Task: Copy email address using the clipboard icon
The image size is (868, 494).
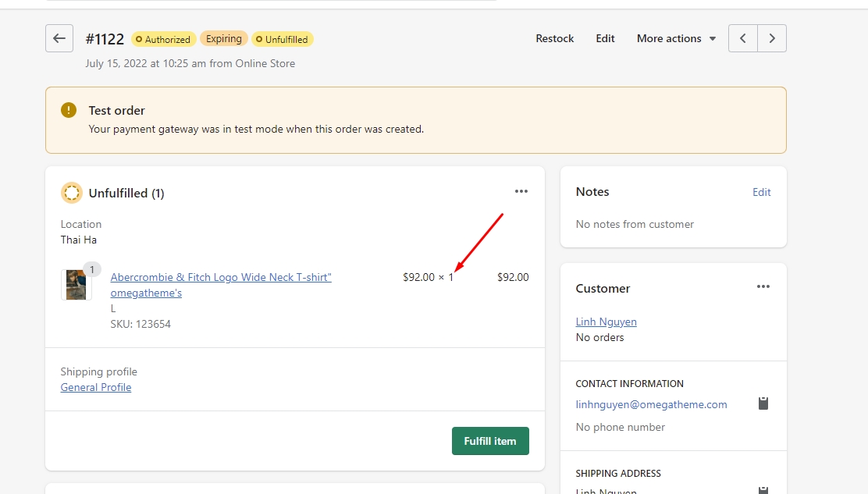Action: (x=763, y=403)
